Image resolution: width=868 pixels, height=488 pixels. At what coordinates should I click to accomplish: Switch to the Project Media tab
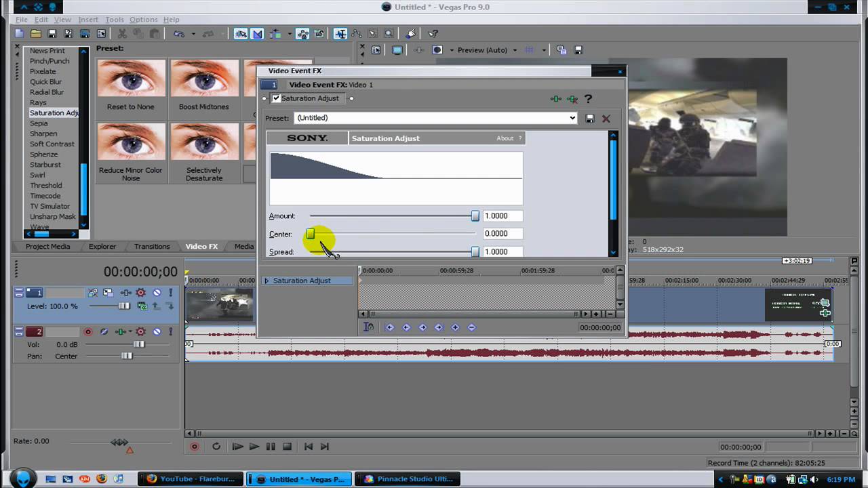[x=47, y=246]
